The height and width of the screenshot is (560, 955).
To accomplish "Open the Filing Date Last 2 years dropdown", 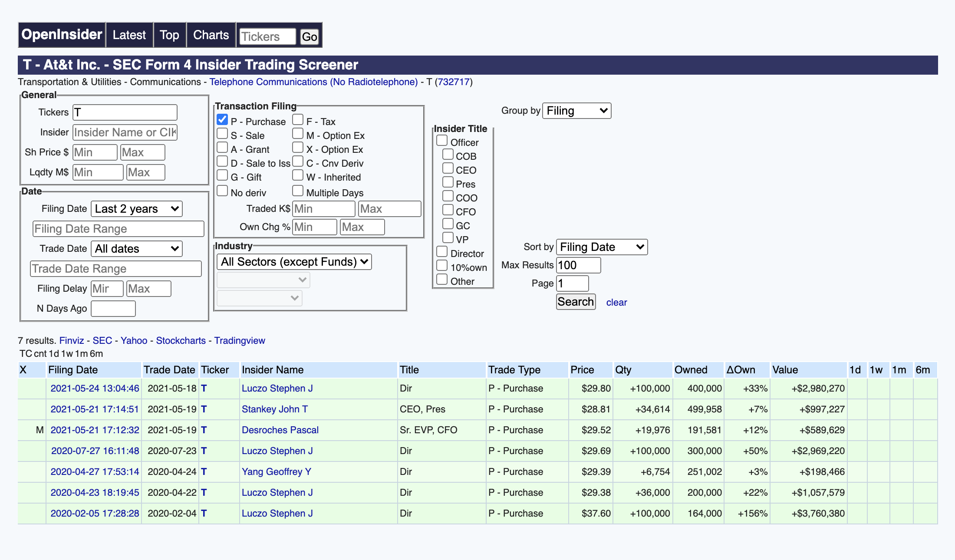I will (137, 209).
